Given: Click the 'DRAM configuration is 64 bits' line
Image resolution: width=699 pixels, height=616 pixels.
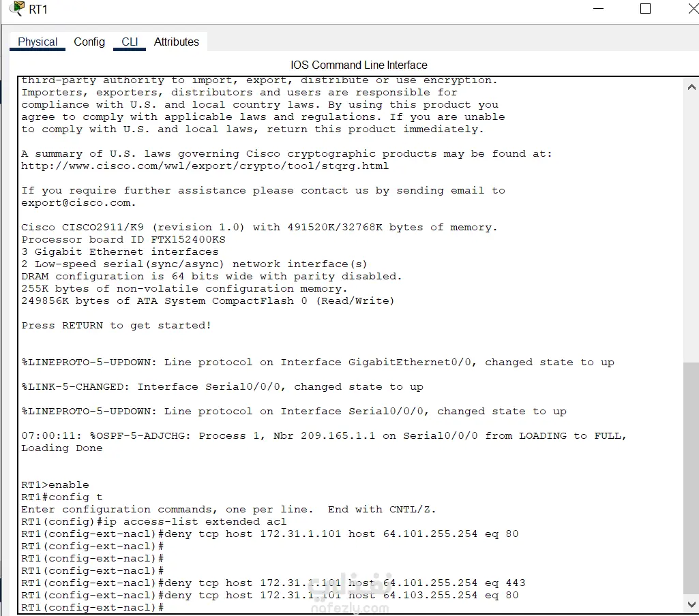Looking at the screenshot, I should tap(211, 277).
